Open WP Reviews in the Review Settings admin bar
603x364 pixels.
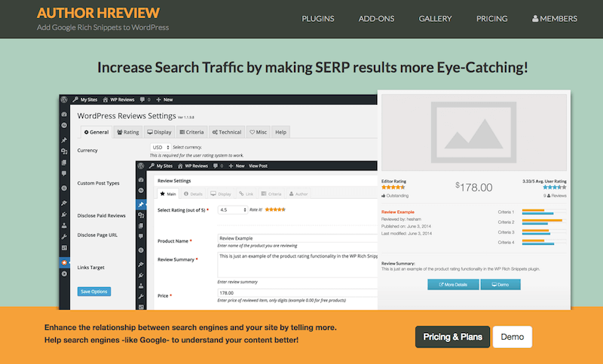[193, 166]
